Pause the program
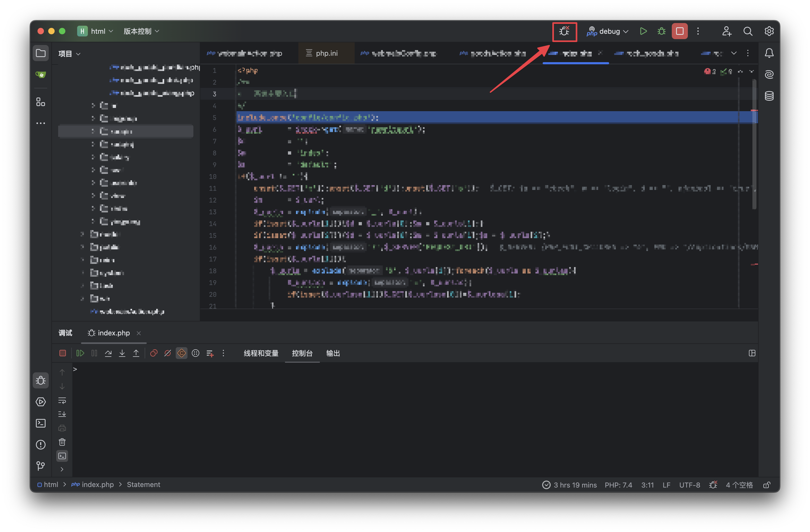 (x=94, y=353)
